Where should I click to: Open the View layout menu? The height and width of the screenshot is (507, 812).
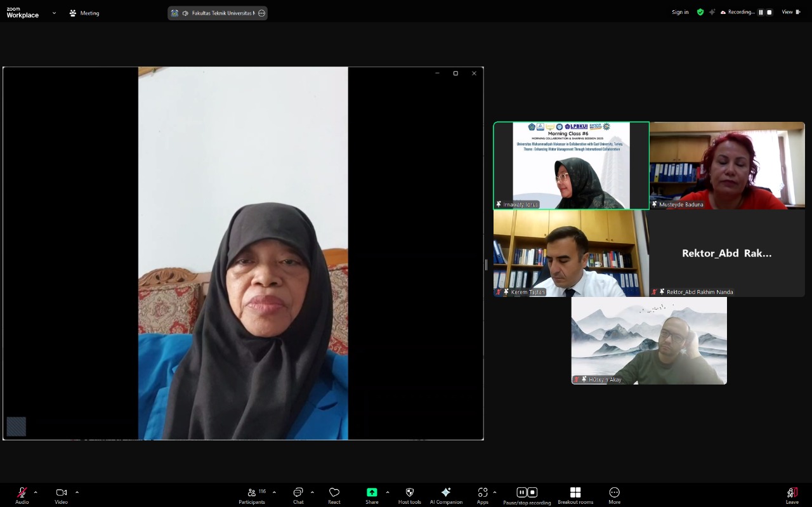790,12
